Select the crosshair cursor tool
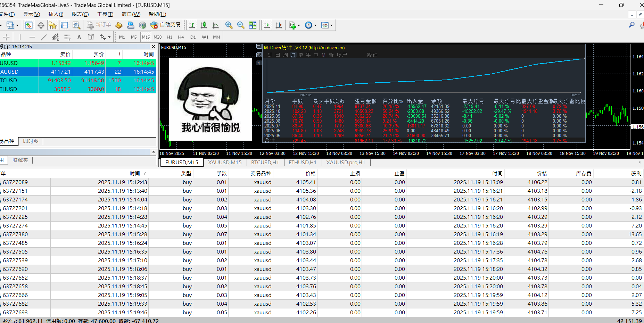 6,37
